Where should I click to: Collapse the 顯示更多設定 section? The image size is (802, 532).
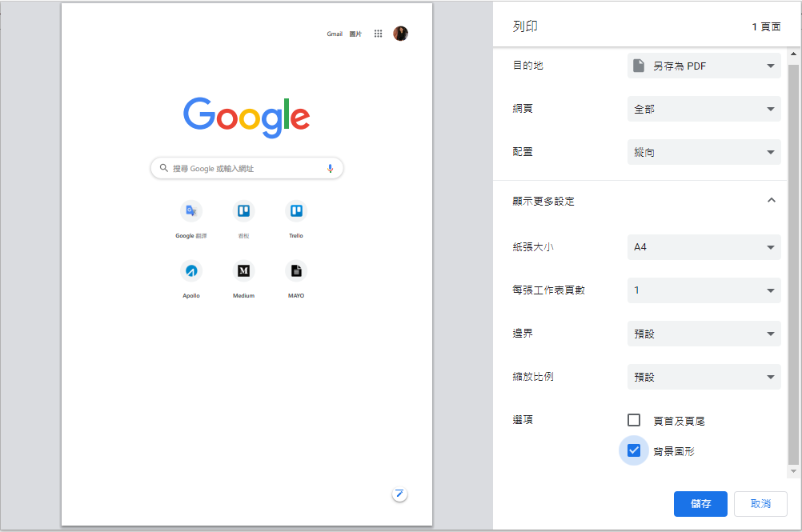point(772,200)
